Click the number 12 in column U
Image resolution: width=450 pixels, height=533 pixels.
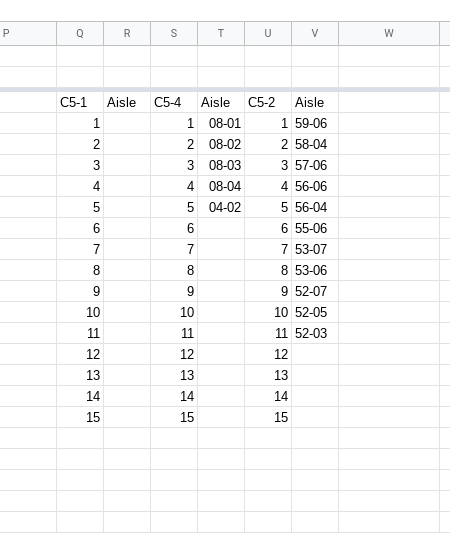coord(268,355)
